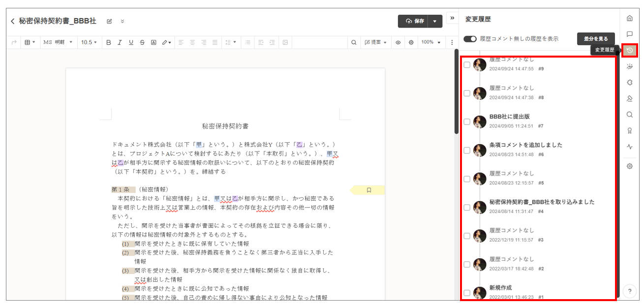Open the comments speech-bubble icon in sidebar
644x307 pixels.
(629, 34)
